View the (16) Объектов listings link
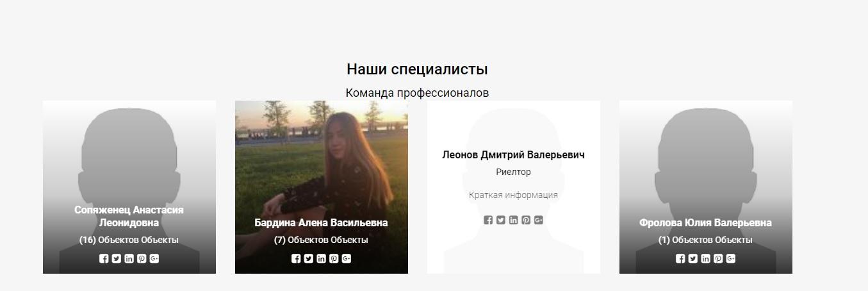 pyautogui.click(x=129, y=240)
